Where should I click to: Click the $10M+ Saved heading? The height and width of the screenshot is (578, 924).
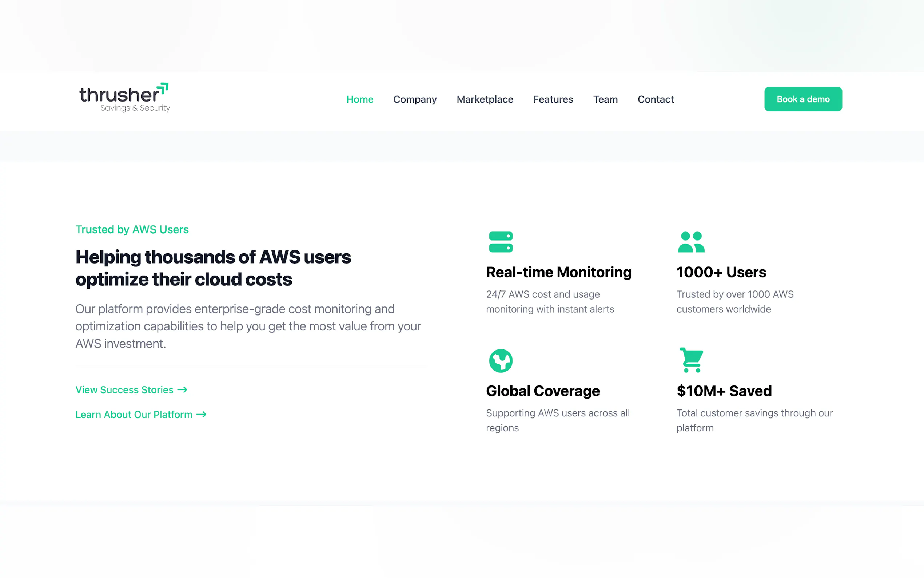(x=724, y=391)
